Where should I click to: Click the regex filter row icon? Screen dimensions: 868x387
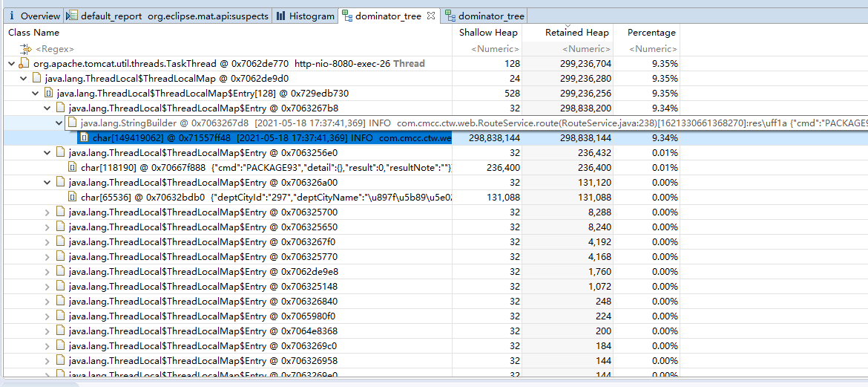click(26, 49)
